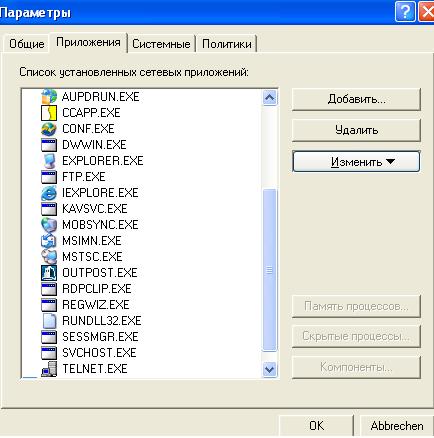
Task: Select MSTSC.EXE in the list
Action: point(92,257)
